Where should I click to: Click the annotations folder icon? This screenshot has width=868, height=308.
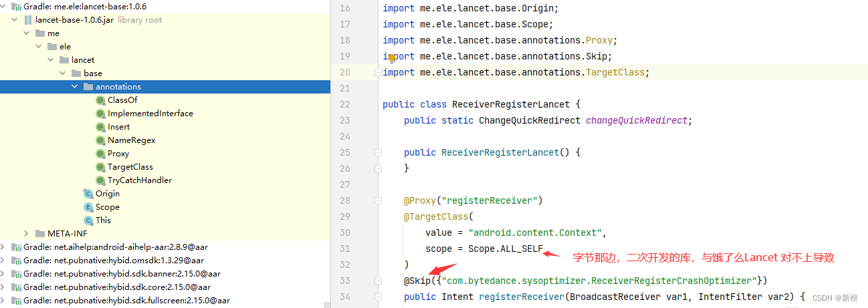(88, 87)
